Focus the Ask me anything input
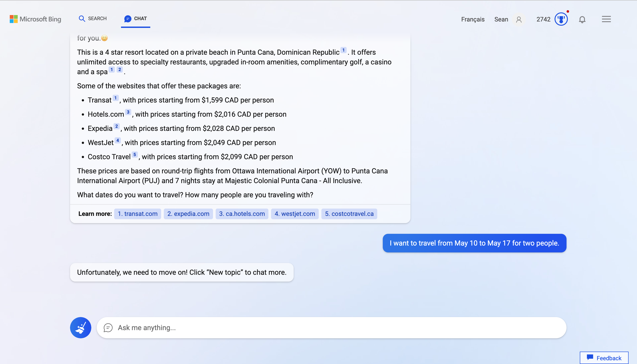 pyautogui.click(x=331, y=327)
